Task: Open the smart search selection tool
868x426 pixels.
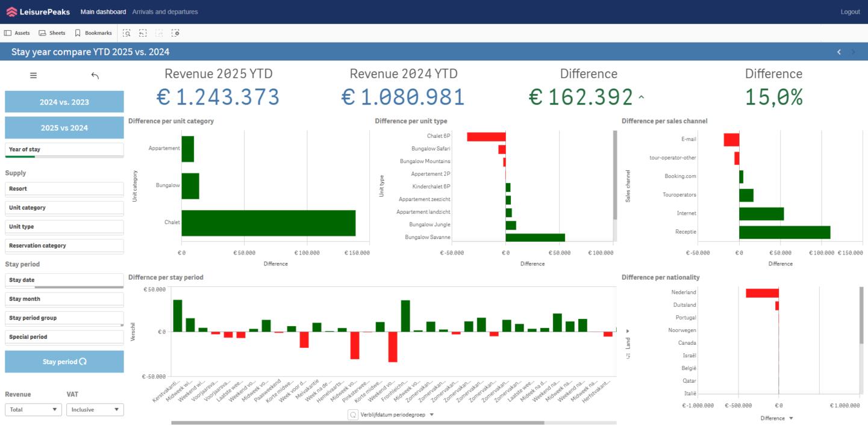Action: coord(126,33)
